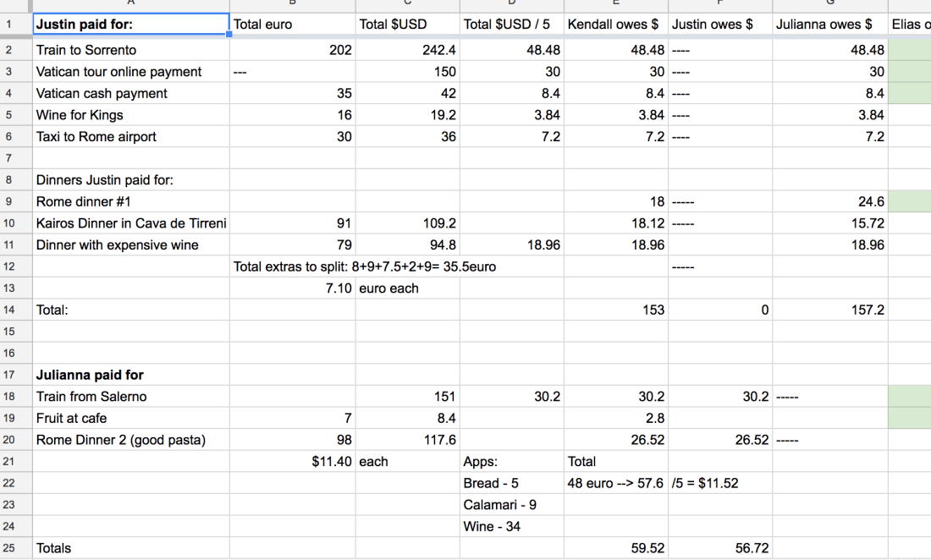This screenshot has height=560, width=931.
Task: Click the 'Kairos Dinner in Cava de Tirreni' cell
Action: pos(130,223)
